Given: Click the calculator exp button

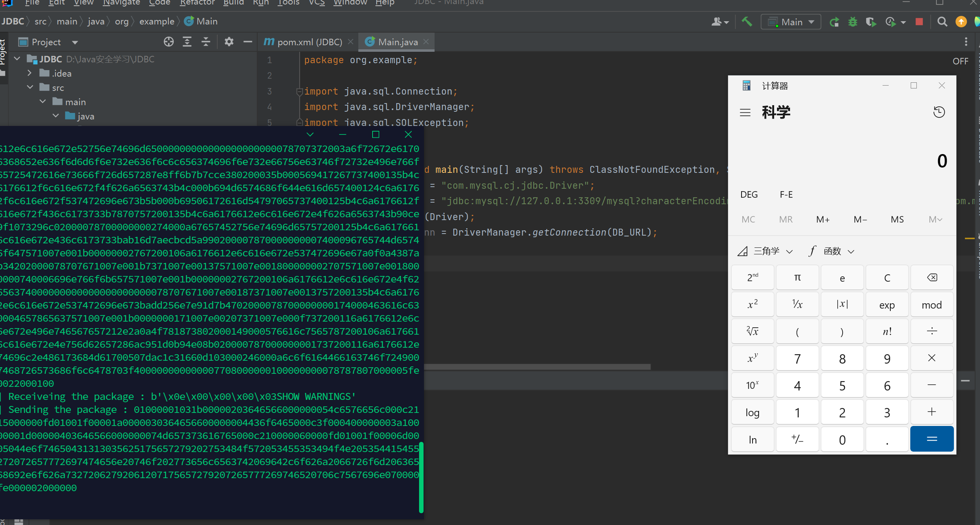Looking at the screenshot, I should [x=887, y=304].
